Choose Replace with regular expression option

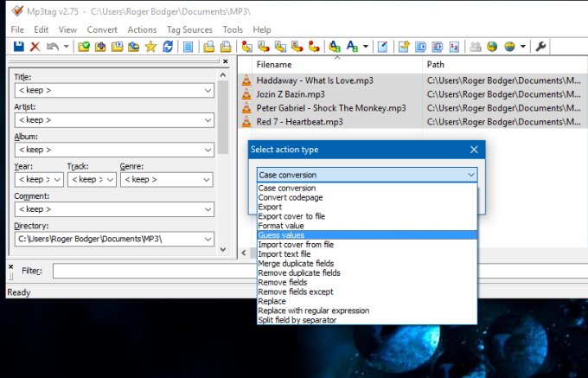[x=314, y=311]
